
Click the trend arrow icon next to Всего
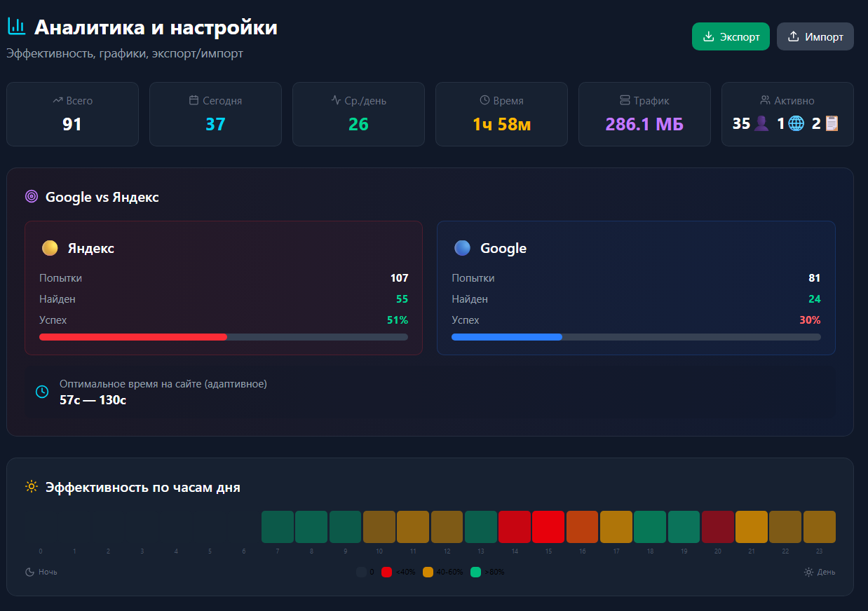pyautogui.click(x=58, y=100)
